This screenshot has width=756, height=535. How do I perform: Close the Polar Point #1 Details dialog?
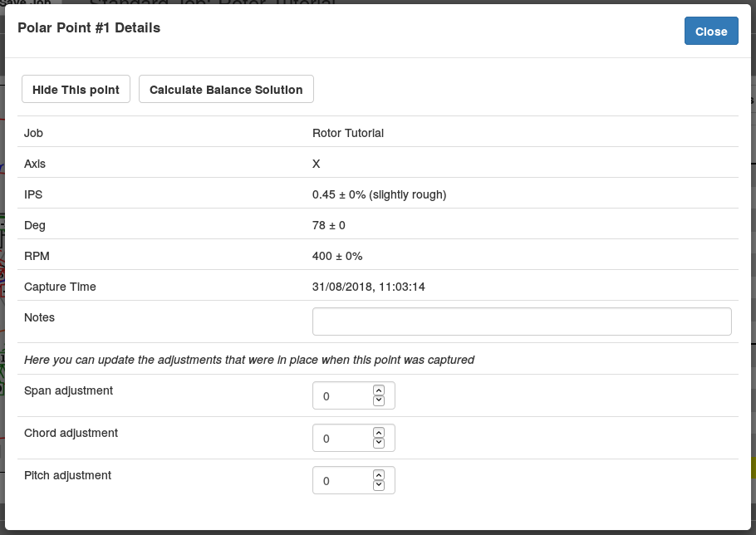(x=710, y=32)
